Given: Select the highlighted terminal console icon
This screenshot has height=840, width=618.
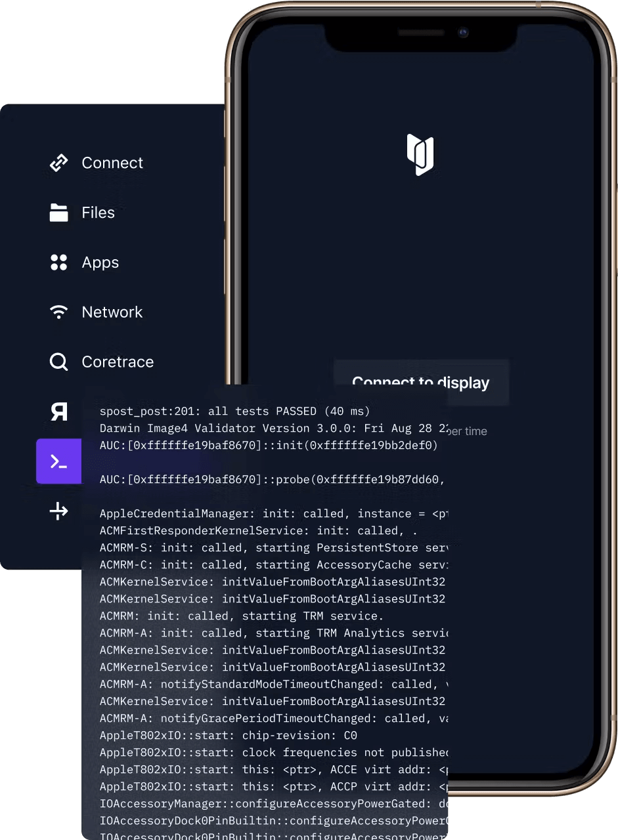Looking at the screenshot, I should (x=58, y=461).
